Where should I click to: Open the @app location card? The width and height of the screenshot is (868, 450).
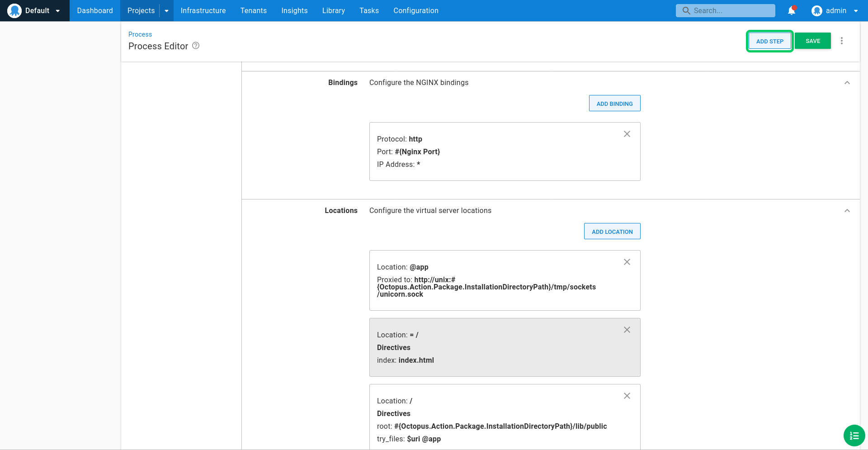[505, 280]
